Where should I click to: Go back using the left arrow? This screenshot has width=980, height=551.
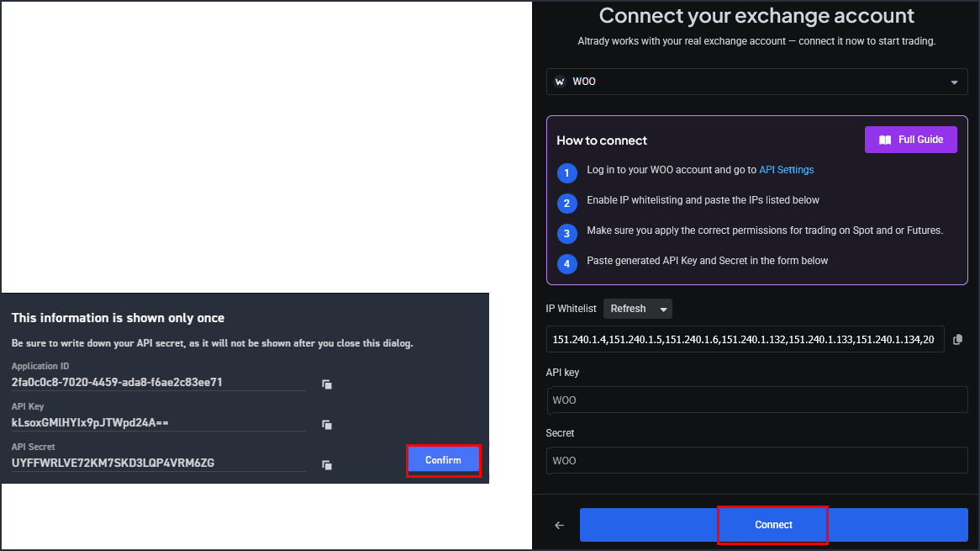[560, 526]
